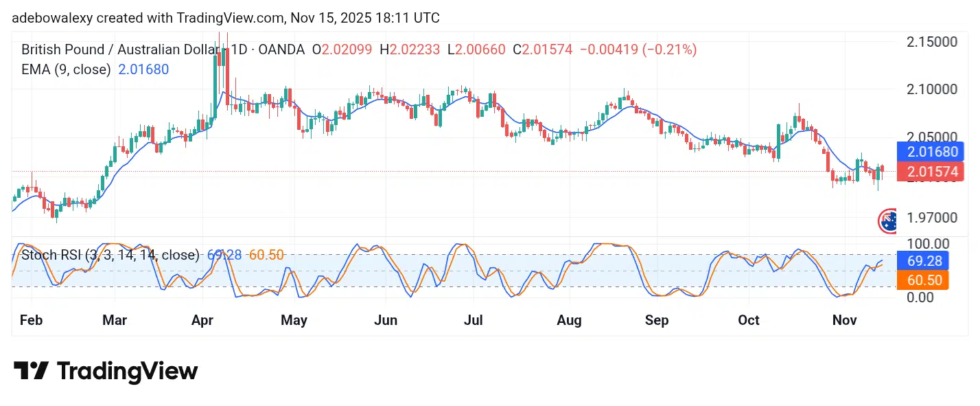980x406 pixels.
Task: Click the Jul label on the time axis
Action: click(x=474, y=320)
